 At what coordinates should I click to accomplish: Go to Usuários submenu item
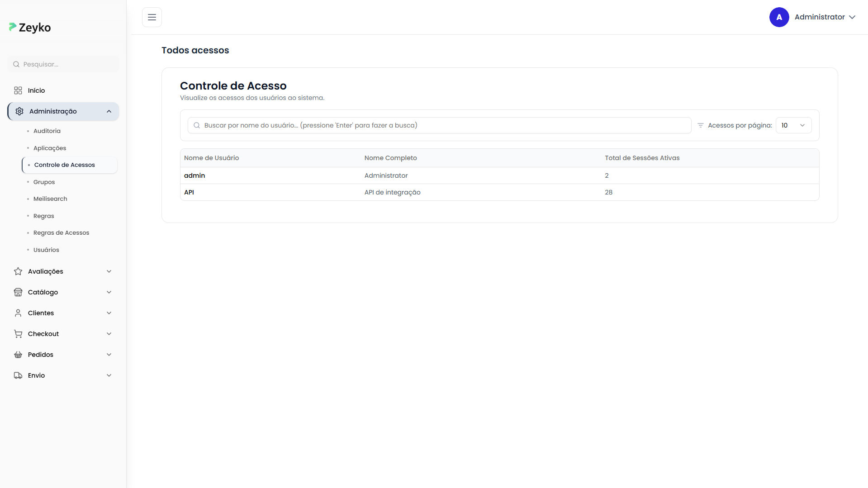coord(46,250)
